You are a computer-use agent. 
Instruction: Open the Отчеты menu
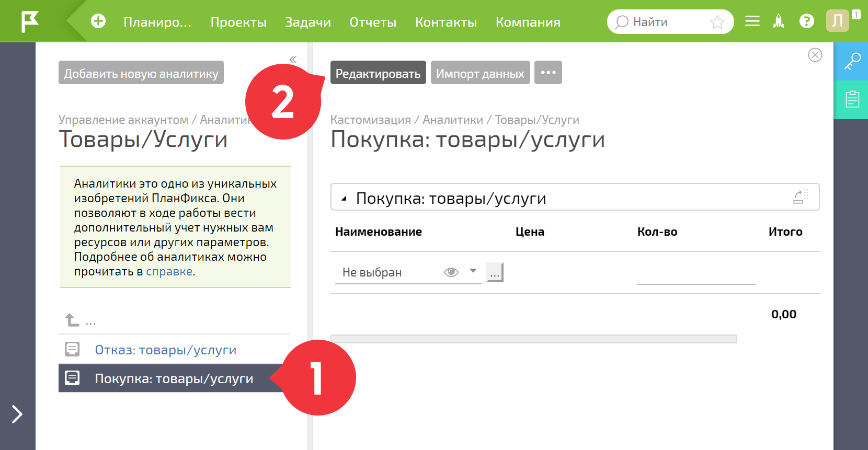[373, 22]
